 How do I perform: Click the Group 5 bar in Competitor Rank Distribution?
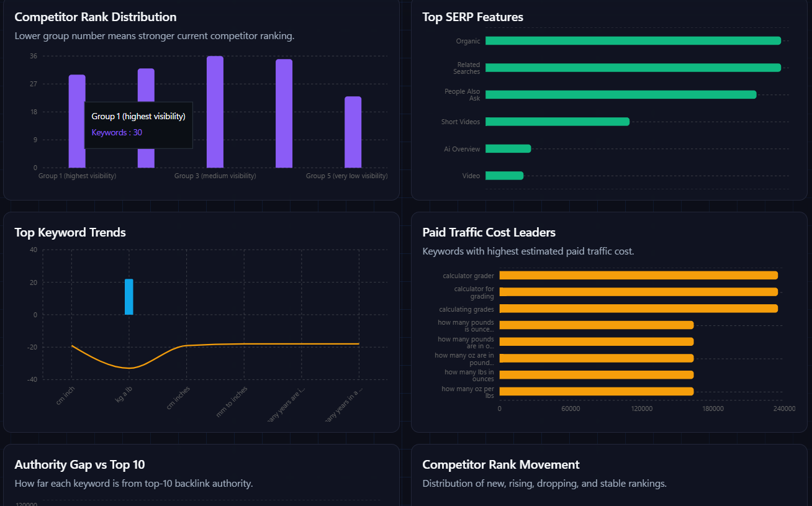click(x=353, y=132)
